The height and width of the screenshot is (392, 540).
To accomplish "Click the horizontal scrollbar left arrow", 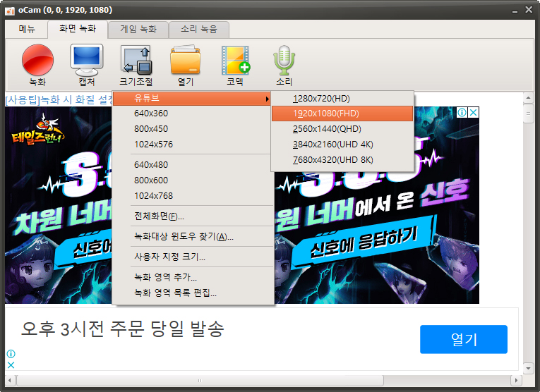I will click(x=10, y=380).
